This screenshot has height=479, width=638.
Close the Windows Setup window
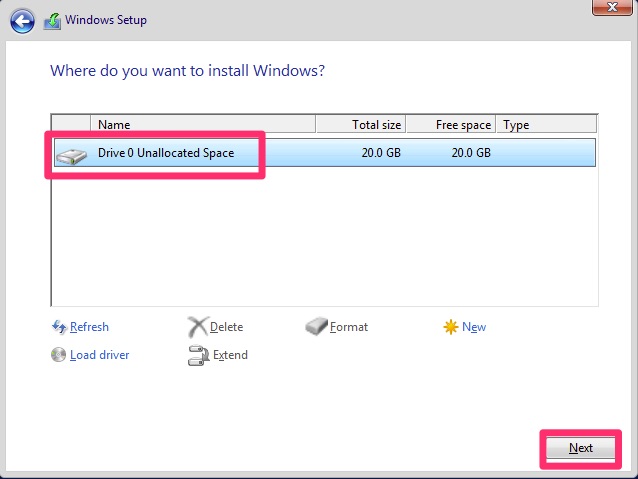pyautogui.click(x=612, y=7)
